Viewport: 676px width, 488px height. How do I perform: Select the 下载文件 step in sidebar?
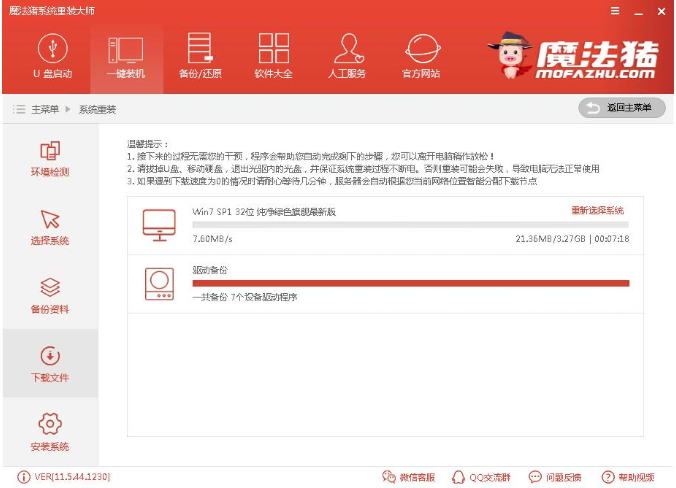tap(50, 363)
